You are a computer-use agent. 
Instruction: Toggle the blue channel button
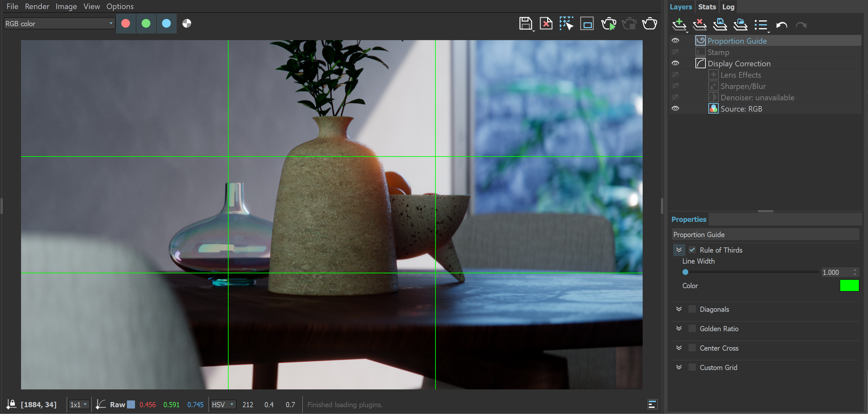(166, 24)
